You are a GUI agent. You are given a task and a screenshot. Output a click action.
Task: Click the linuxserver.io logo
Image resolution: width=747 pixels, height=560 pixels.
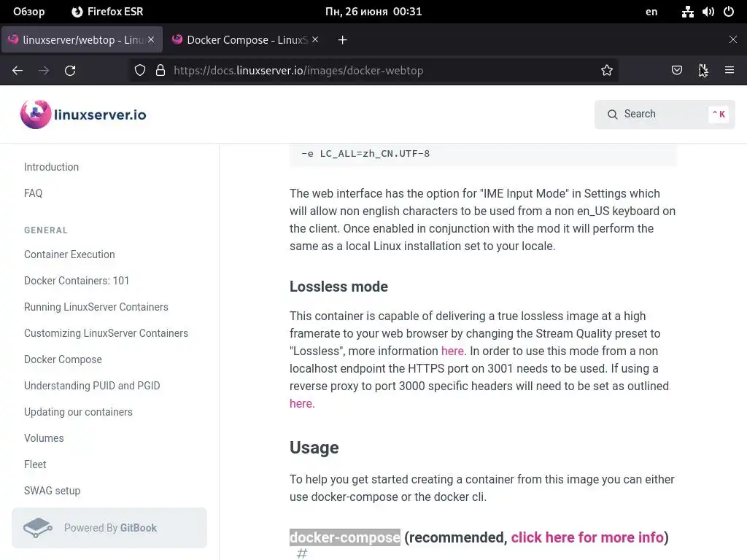click(x=83, y=114)
